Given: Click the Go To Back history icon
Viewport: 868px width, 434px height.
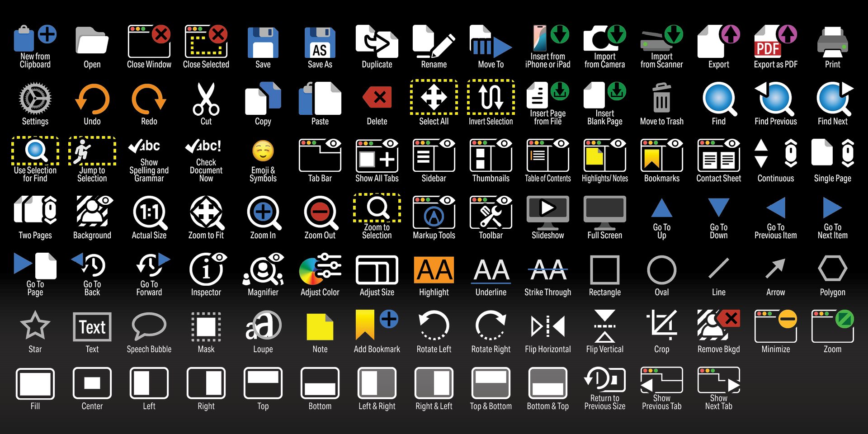Looking at the screenshot, I should pyautogui.click(x=89, y=265).
